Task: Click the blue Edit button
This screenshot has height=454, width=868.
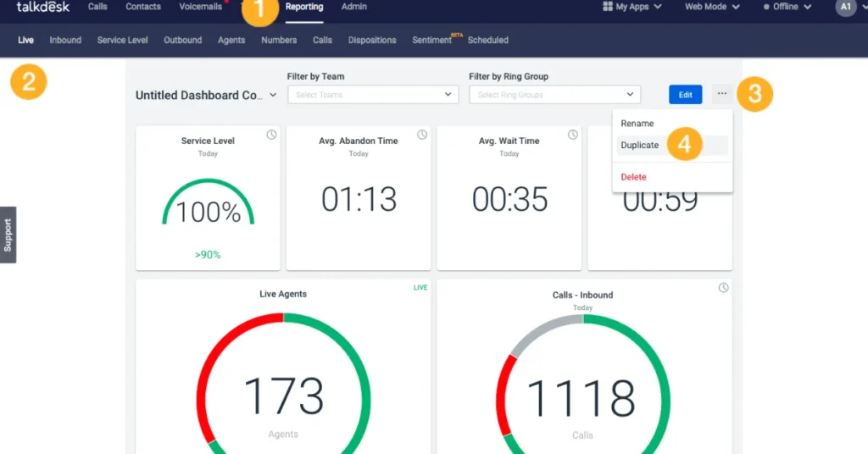Action: click(x=685, y=95)
